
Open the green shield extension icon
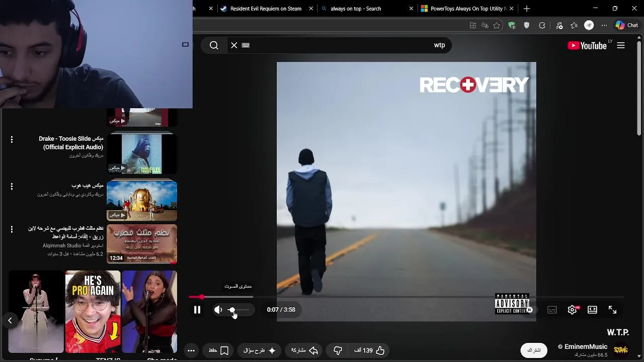pyautogui.click(x=512, y=25)
